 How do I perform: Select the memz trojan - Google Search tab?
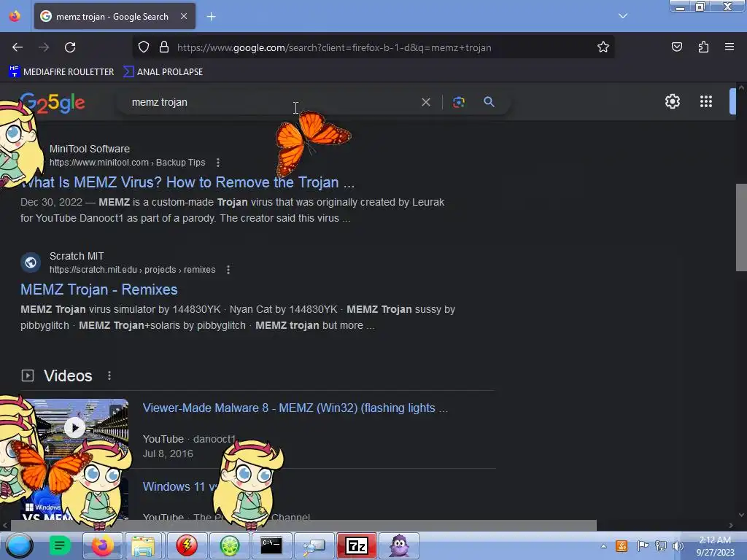[115, 16]
